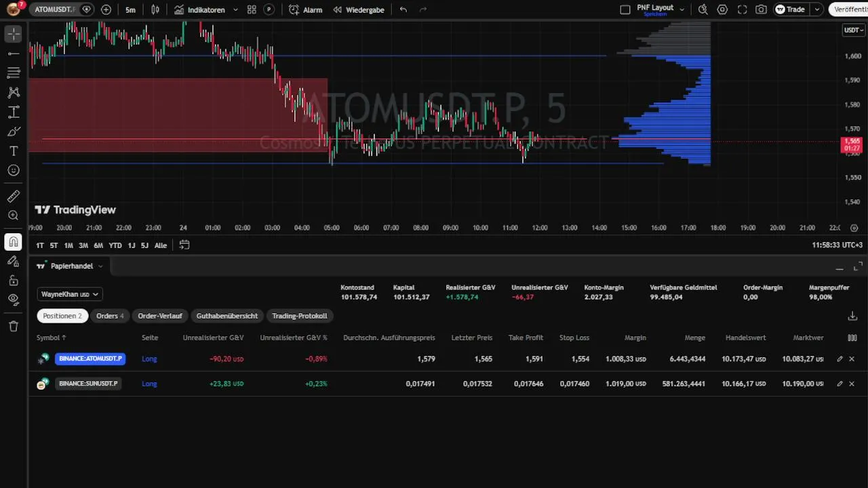Add a symbol to compare with plus icon

pos(106,9)
